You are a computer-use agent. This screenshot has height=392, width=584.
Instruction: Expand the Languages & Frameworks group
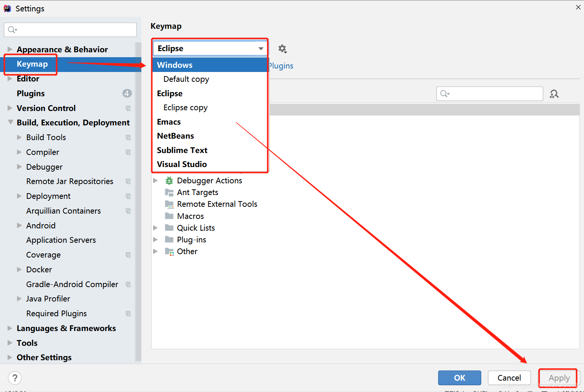pos(10,328)
